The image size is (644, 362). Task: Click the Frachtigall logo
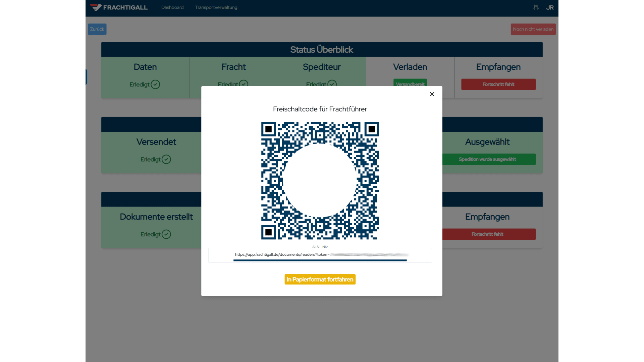[119, 7]
